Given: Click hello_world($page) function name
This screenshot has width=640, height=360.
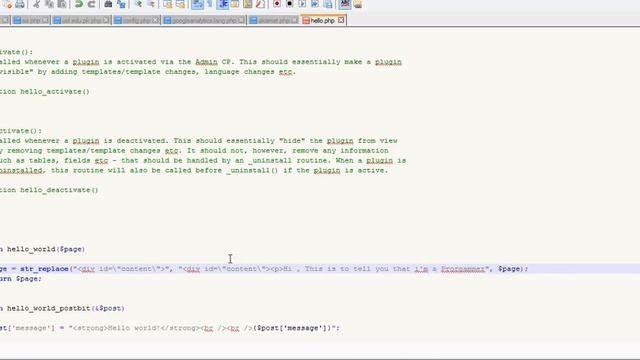Looking at the screenshot, I should coord(46,249).
